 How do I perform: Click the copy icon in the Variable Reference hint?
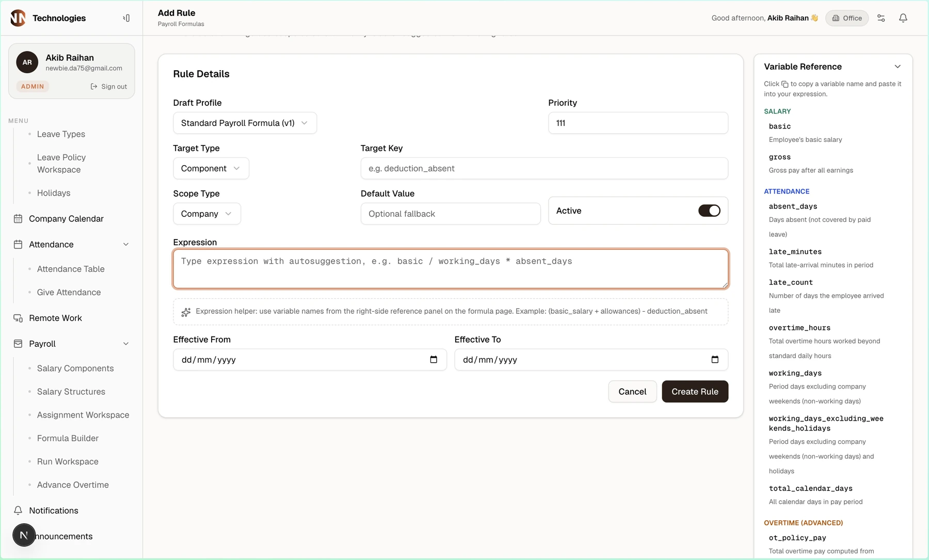tap(785, 84)
